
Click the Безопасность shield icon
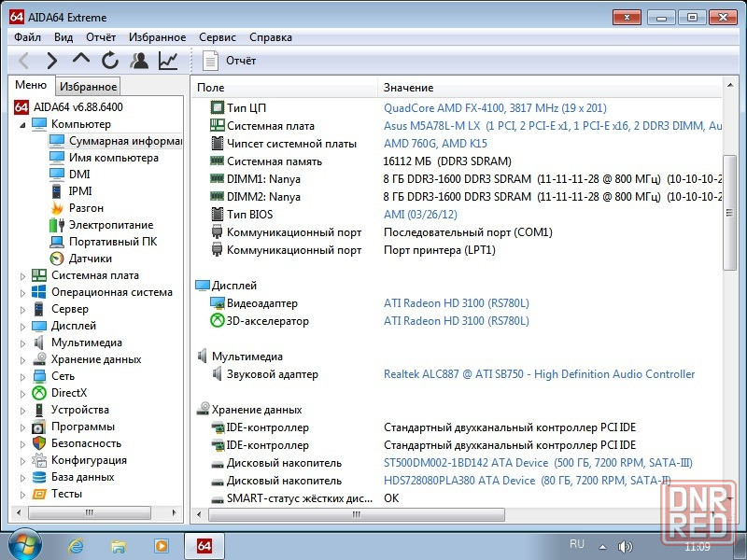(x=39, y=443)
